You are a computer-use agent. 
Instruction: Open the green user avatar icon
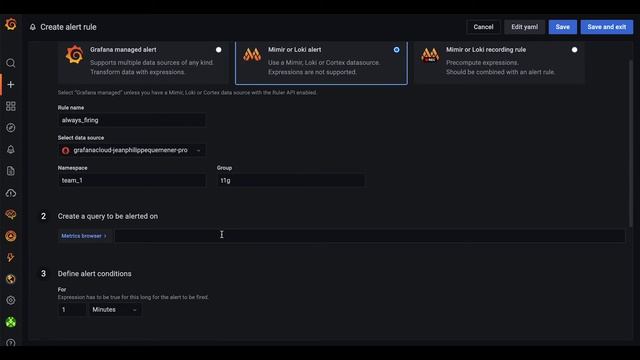11,322
